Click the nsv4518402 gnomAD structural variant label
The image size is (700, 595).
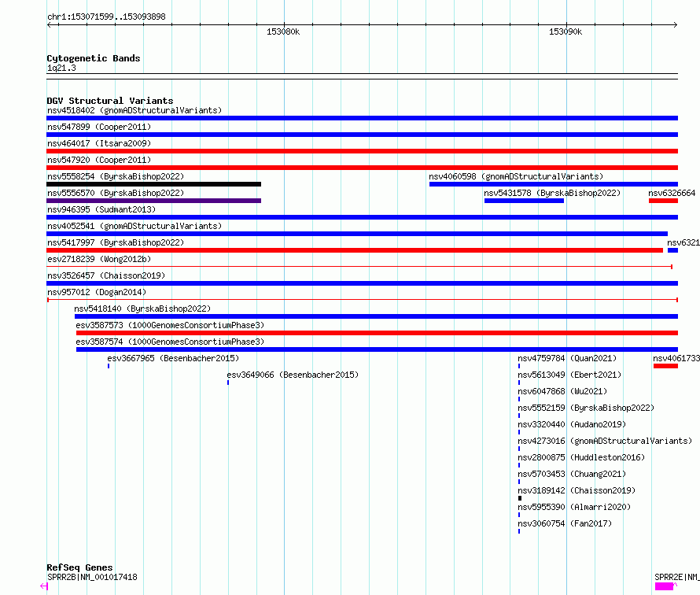tap(134, 110)
